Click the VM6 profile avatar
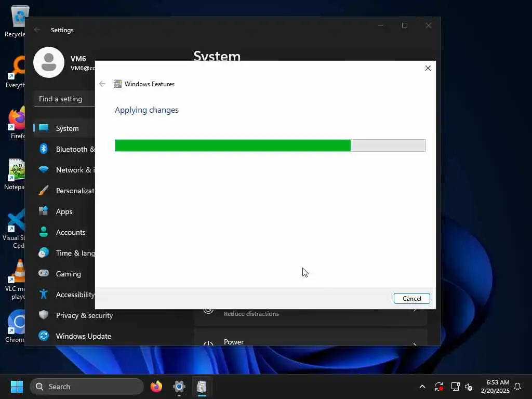 [x=49, y=62]
